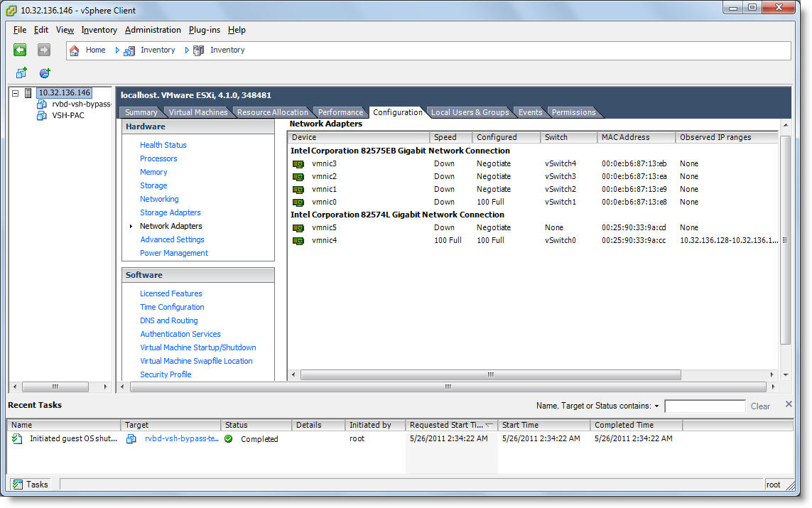
Task: Click the Network Adapters table horizontal scrollbar
Action: point(490,374)
